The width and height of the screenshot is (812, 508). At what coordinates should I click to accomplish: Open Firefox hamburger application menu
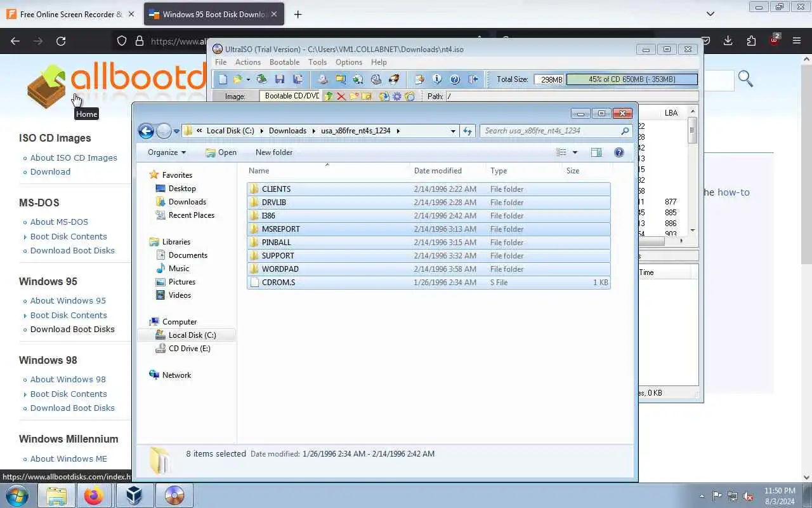coord(797,41)
